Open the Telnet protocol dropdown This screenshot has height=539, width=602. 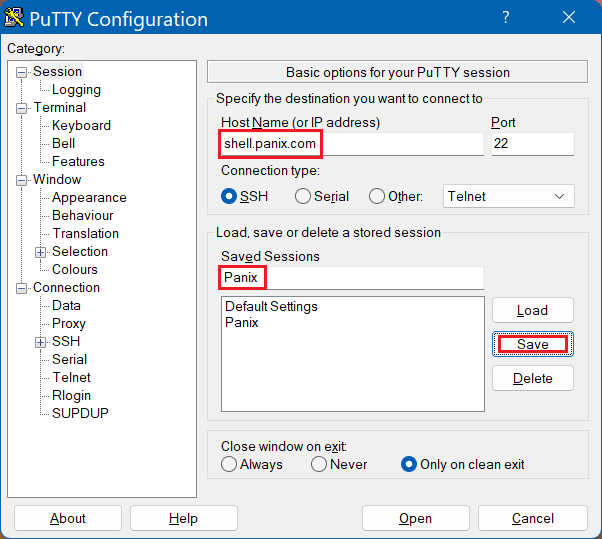coord(508,197)
